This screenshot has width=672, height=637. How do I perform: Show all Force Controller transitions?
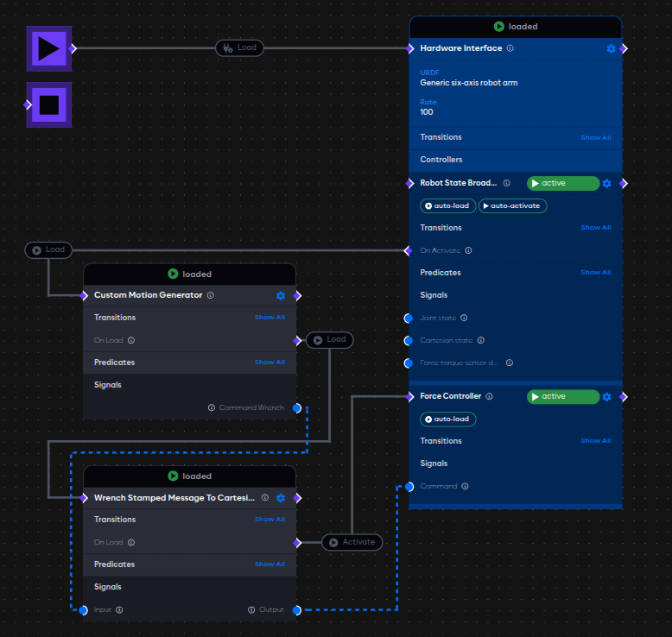pyautogui.click(x=596, y=441)
